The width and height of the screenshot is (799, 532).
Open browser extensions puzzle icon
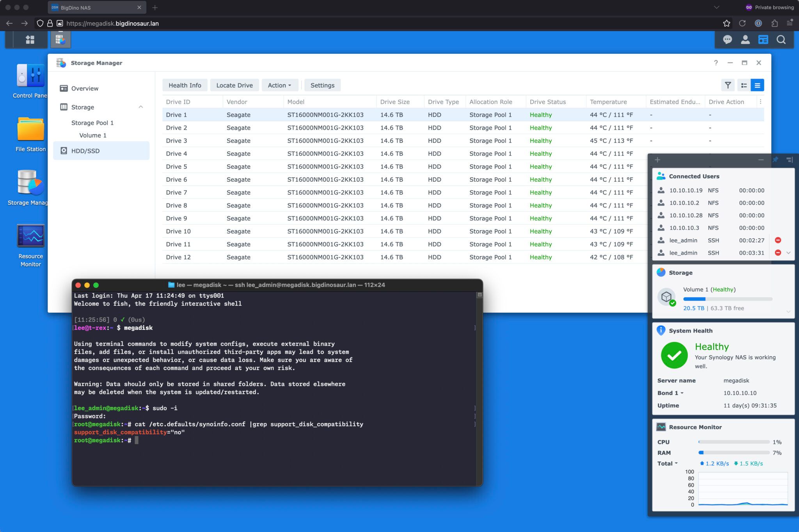pos(774,23)
